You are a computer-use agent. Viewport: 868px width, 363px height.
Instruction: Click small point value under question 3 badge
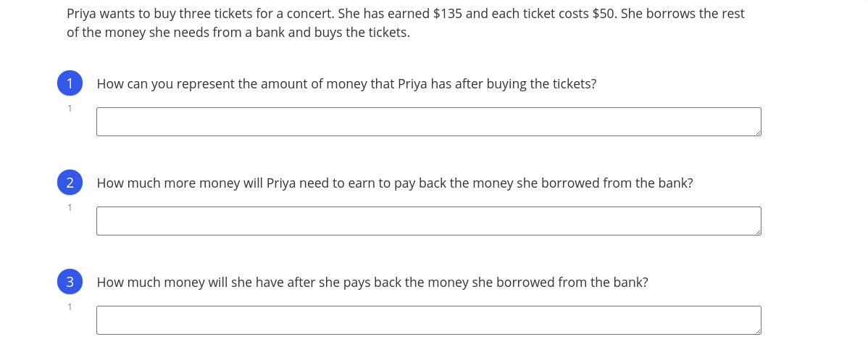[70, 306]
